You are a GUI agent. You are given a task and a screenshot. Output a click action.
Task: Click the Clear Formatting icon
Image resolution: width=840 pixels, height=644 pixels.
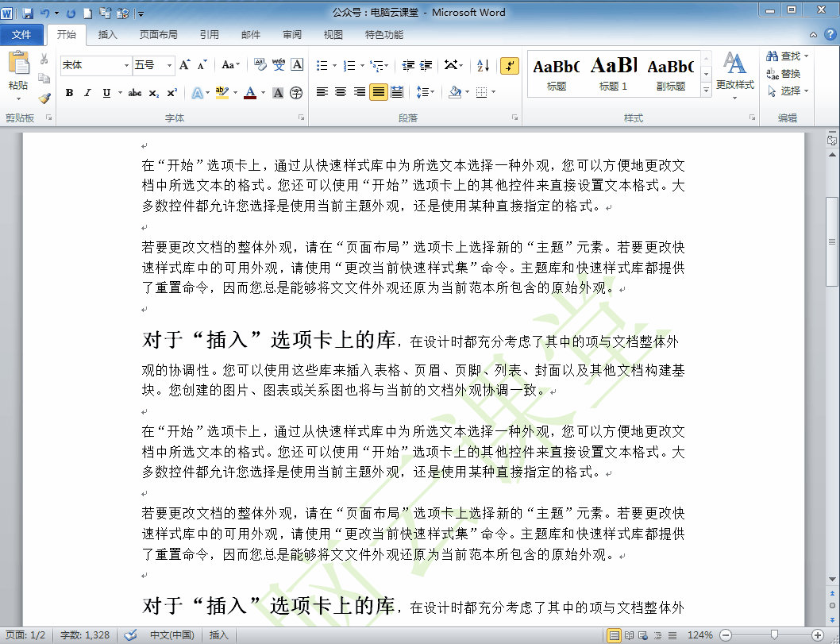[x=260, y=65]
